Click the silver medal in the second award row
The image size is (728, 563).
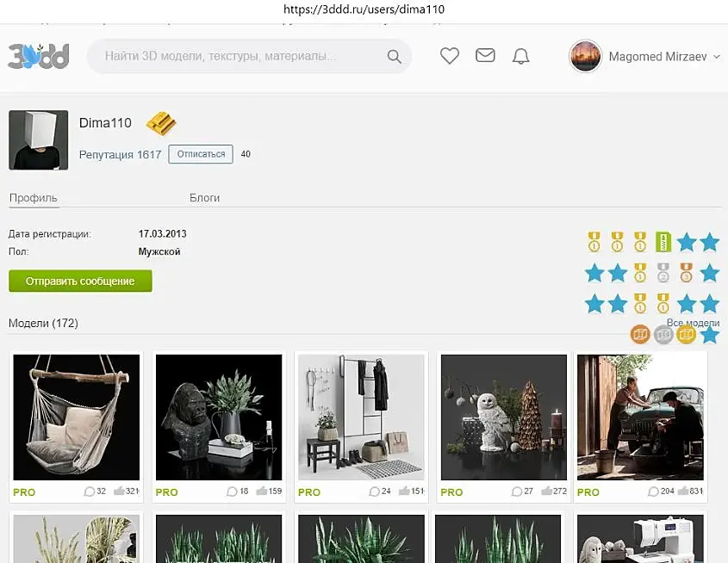click(663, 273)
